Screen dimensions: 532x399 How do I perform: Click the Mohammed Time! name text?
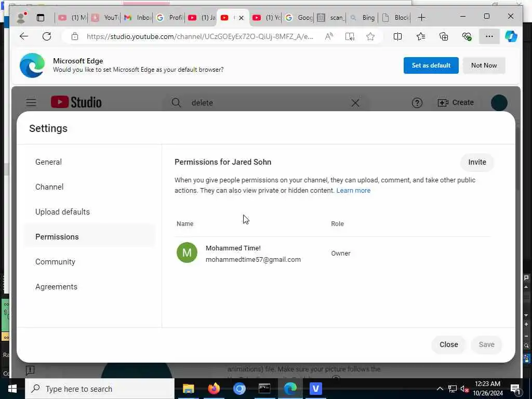coord(233,248)
